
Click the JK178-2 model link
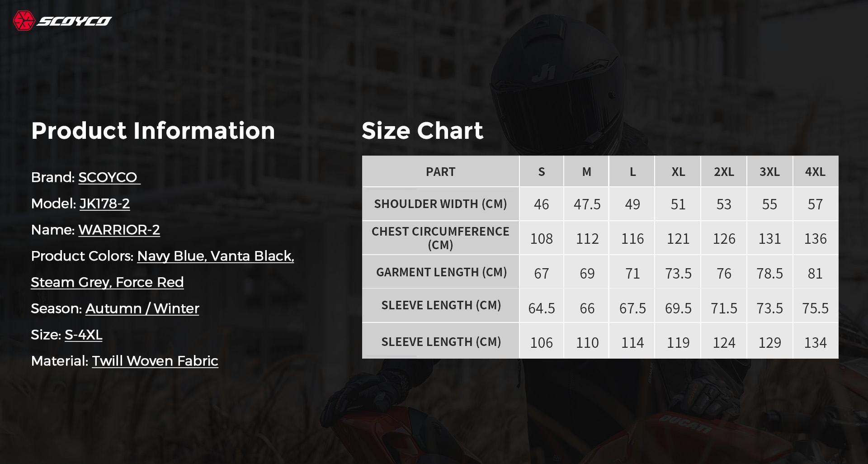[x=104, y=204]
